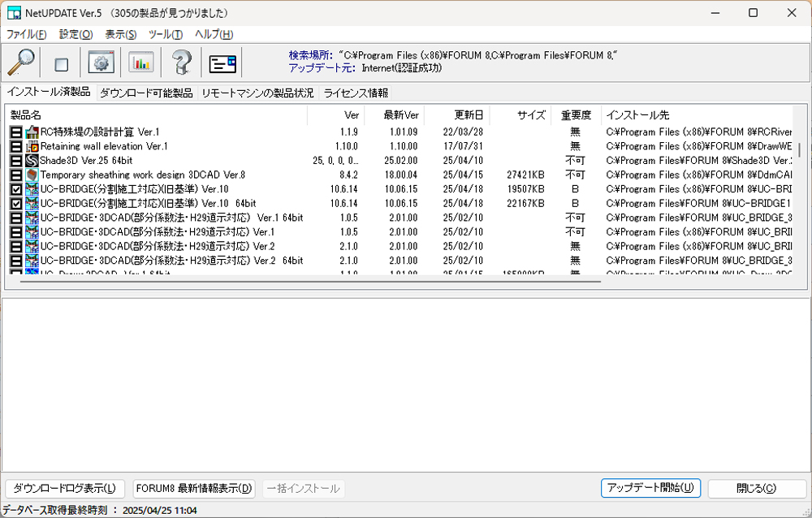Toggle checkbox for RC特殊堤の設計計算 Ver.1

16,132
